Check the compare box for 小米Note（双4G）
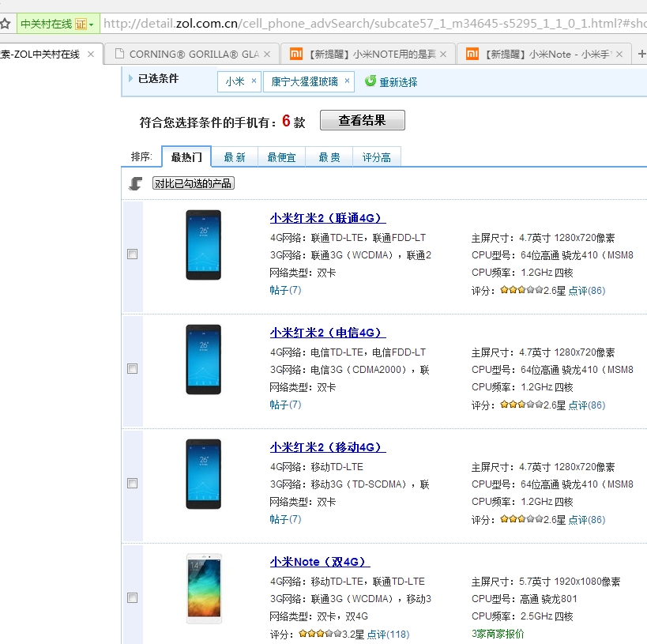The width and height of the screenshot is (647, 644). (x=132, y=598)
